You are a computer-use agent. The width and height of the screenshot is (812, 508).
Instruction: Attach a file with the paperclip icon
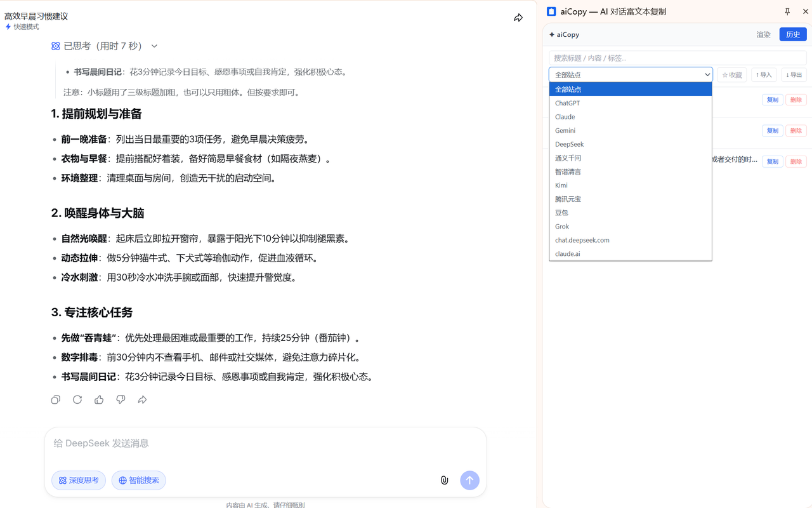coord(444,480)
